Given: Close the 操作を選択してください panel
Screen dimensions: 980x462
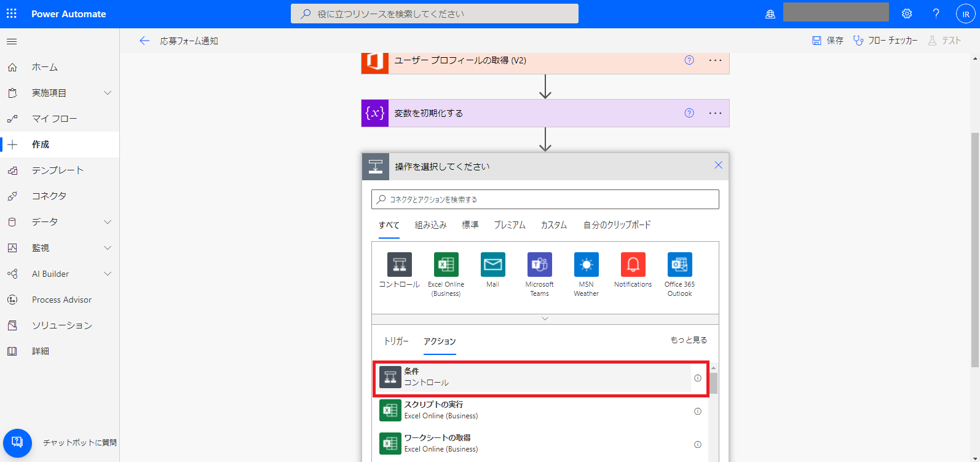Looking at the screenshot, I should [718, 165].
